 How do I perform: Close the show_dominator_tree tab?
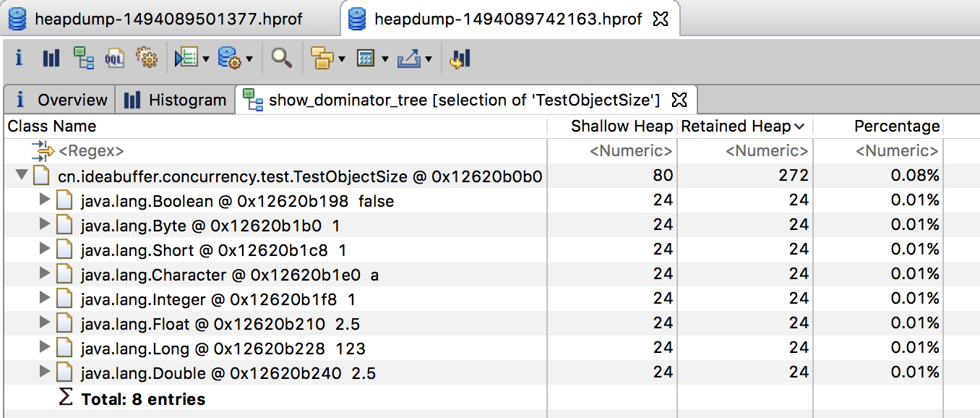click(x=679, y=99)
